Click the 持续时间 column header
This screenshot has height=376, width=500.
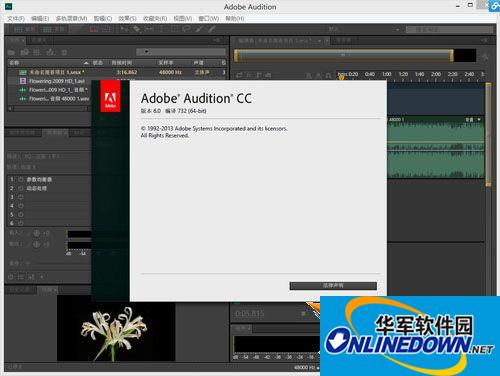(121, 63)
